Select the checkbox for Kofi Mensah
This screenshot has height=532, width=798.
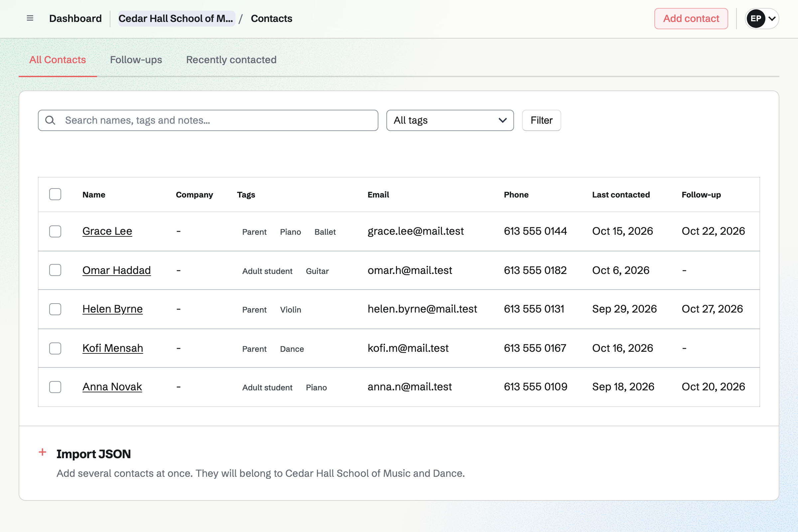55,348
